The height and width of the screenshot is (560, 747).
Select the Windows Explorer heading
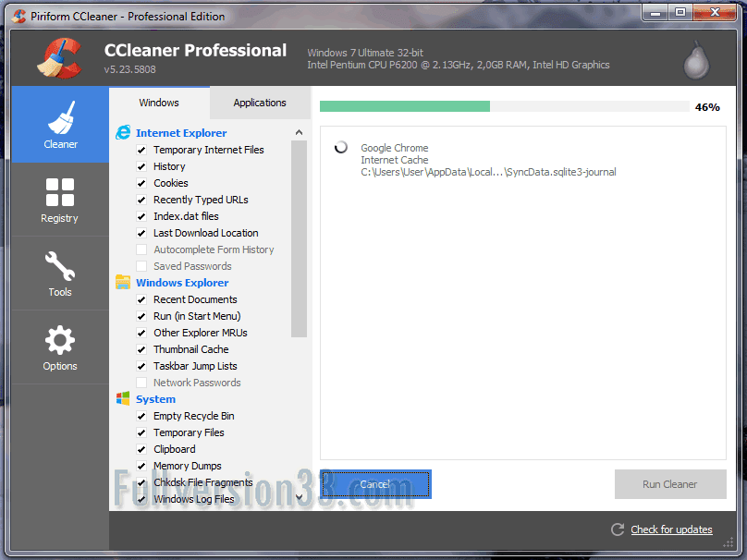tap(182, 283)
